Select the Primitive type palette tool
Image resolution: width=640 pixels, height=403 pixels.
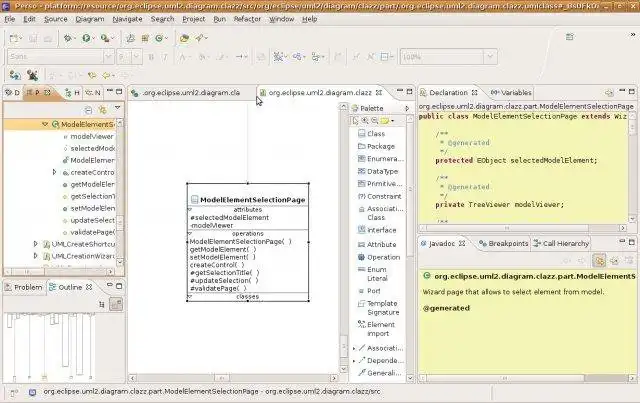pyautogui.click(x=380, y=184)
